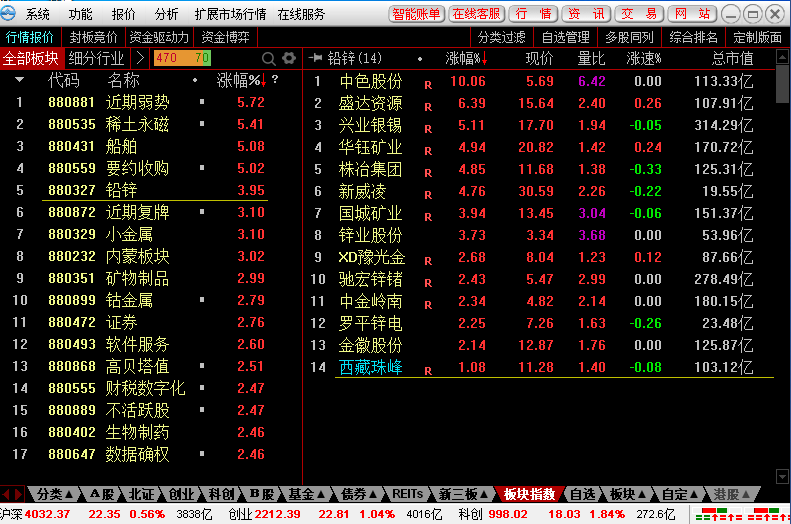Switch to the 资金博弈 tab

click(x=225, y=37)
